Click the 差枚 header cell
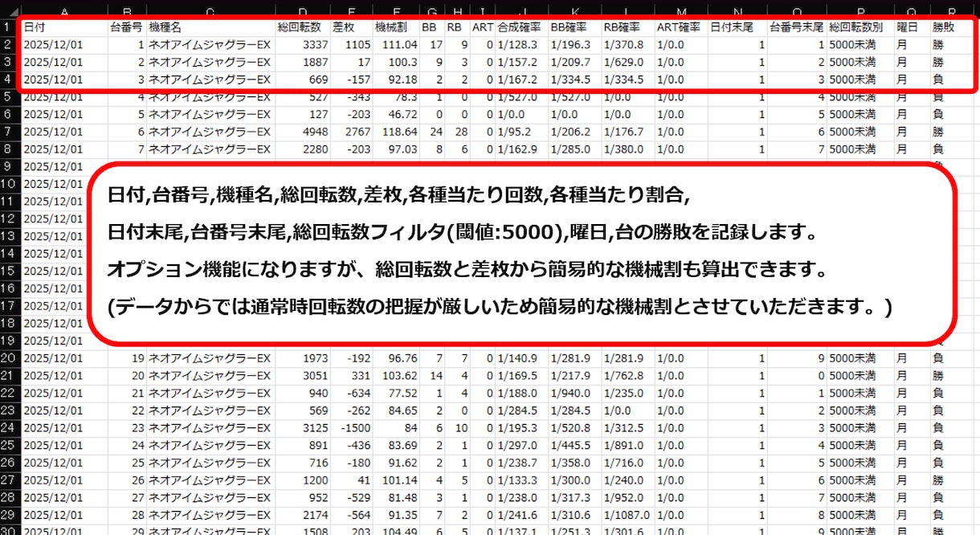This screenshot has height=535, width=980. (351, 27)
